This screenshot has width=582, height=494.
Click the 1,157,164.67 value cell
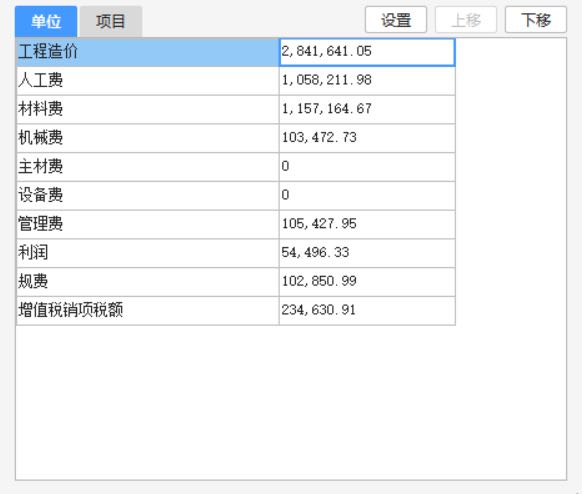click(x=367, y=109)
